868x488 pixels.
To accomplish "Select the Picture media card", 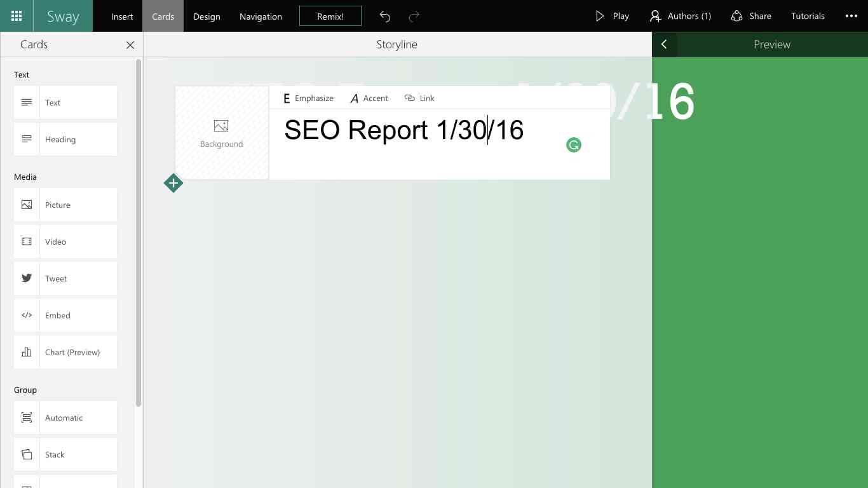I will click(64, 205).
